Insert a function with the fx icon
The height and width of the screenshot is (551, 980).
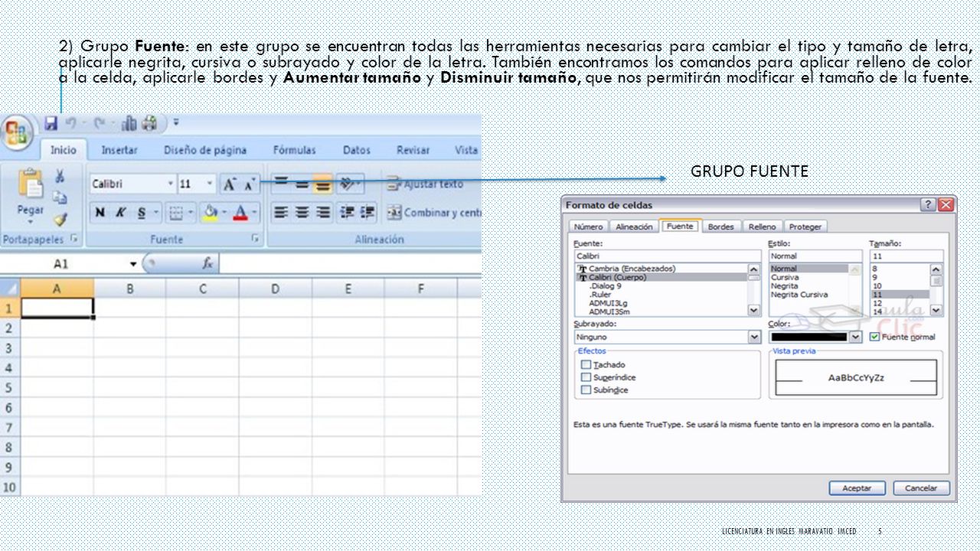click(207, 263)
